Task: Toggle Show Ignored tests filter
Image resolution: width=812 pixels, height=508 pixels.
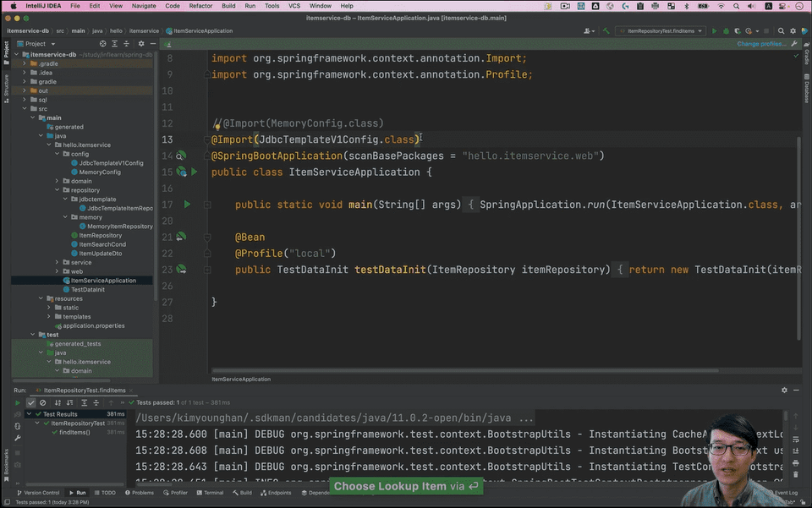Action: (43, 402)
